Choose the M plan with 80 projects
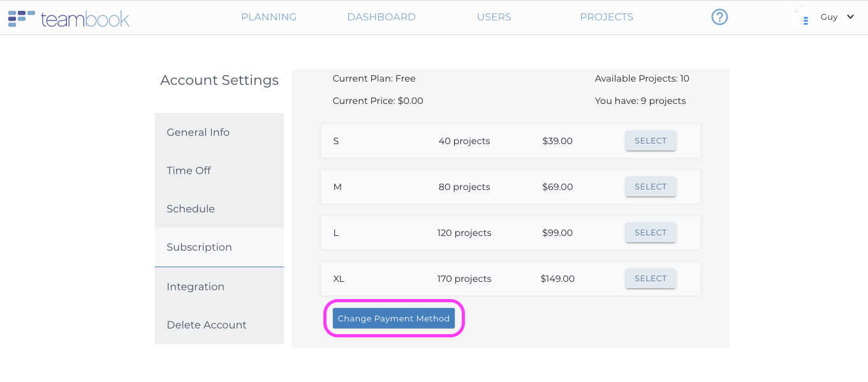This screenshot has width=868, height=382. click(650, 187)
